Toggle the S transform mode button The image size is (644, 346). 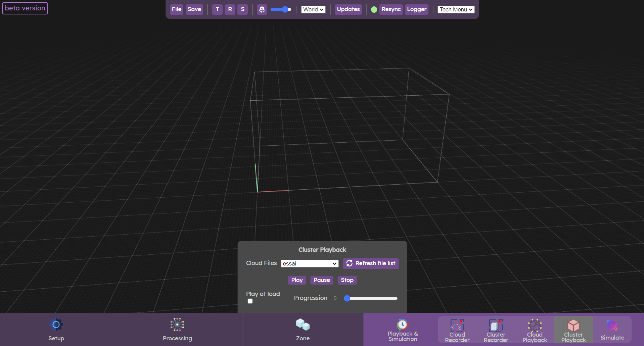(x=242, y=9)
